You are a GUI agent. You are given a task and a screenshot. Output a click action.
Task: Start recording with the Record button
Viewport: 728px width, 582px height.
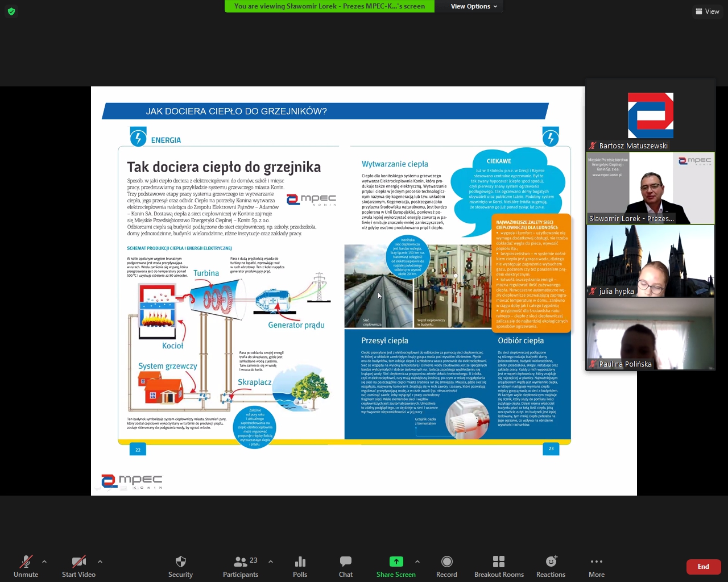pos(446,566)
